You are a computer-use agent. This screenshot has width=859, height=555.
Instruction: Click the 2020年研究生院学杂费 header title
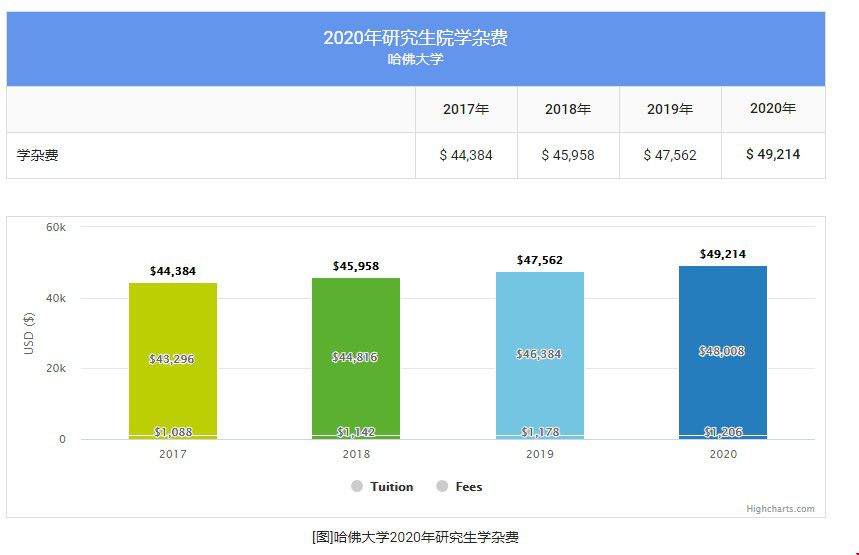415,37
